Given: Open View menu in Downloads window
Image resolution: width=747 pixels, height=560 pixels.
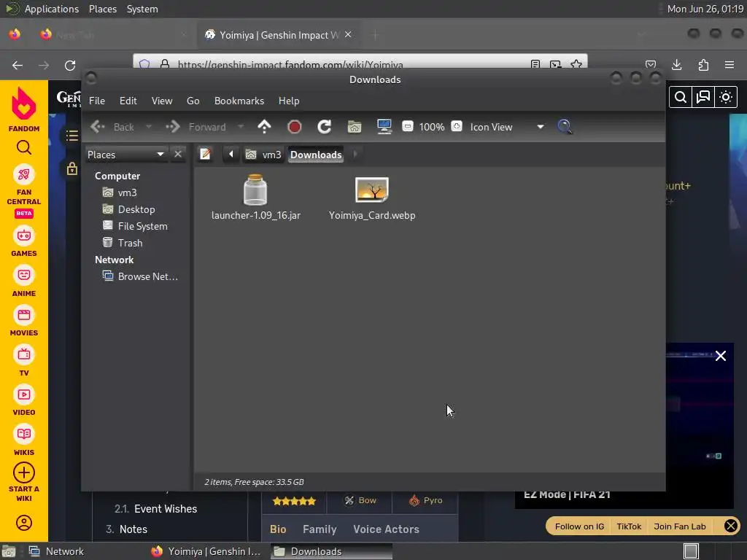Looking at the screenshot, I should pyautogui.click(x=162, y=101).
